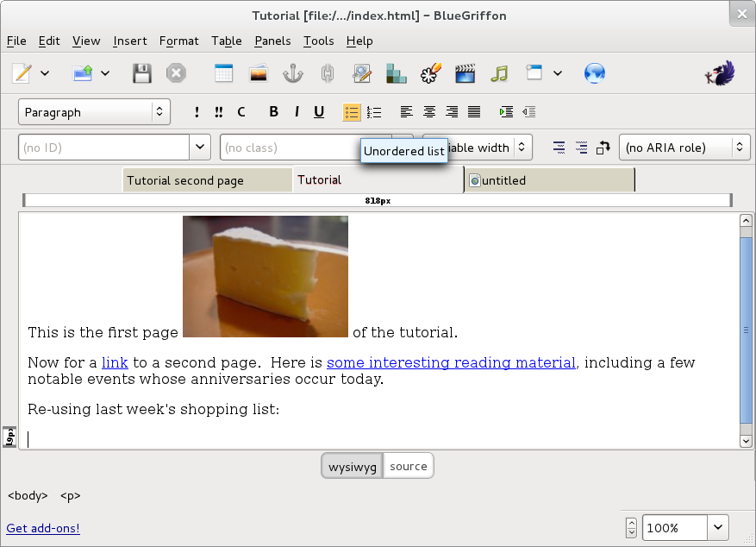Toggle the unordered list button
The height and width of the screenshot is (547, 756).
352,112
